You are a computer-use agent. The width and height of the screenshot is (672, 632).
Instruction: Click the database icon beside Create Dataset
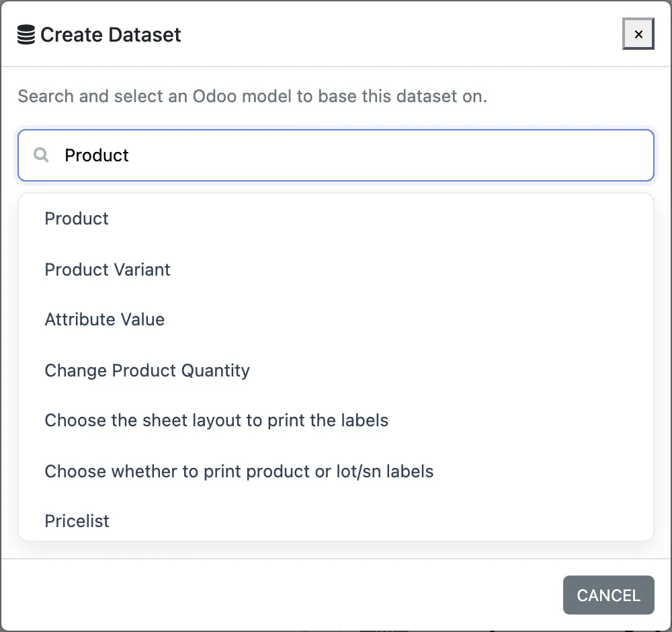[26, 35]
